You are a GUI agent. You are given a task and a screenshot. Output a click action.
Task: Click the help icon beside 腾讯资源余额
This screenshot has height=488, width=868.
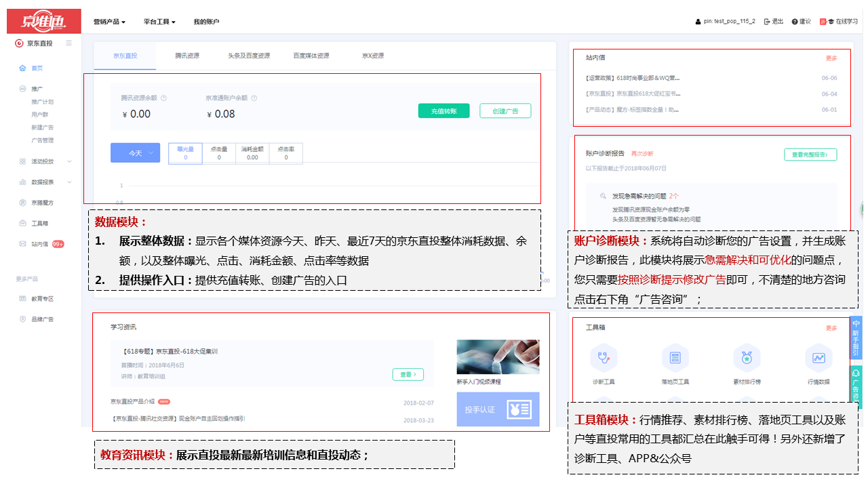[164, 98]
